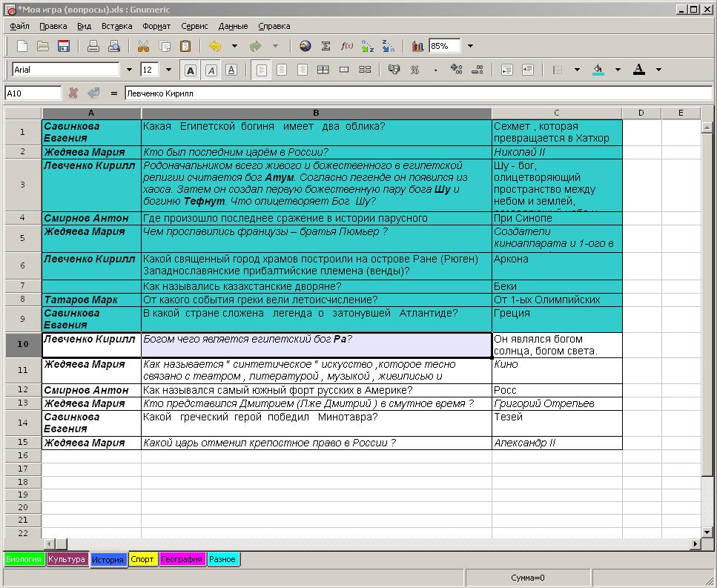The width and height of the screenshot is (717, 588).
Task: Open the zoom level dropdown
Action: (x=470, y=46)
